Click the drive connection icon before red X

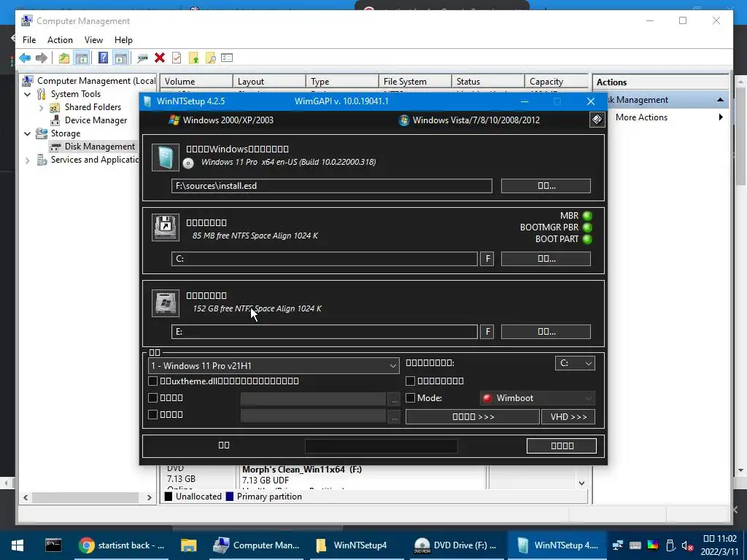[142, 58]
